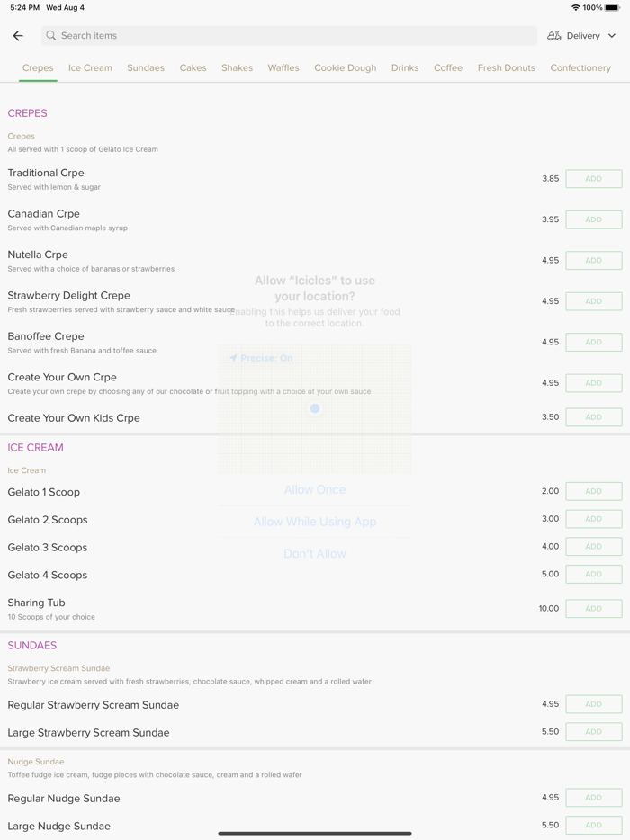The width and height of the screenshot is (630, 840).
Task: Click the Search items field
Action: (x=288, y=36)
